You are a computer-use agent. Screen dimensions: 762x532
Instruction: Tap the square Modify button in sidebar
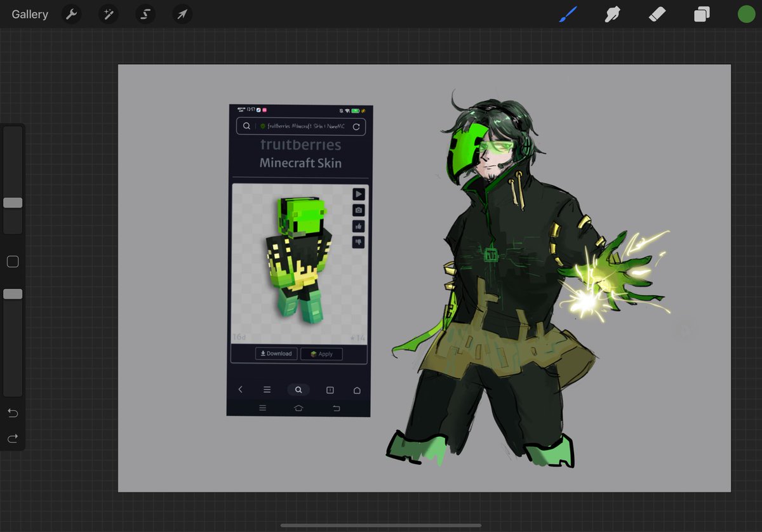coord(13,262)
